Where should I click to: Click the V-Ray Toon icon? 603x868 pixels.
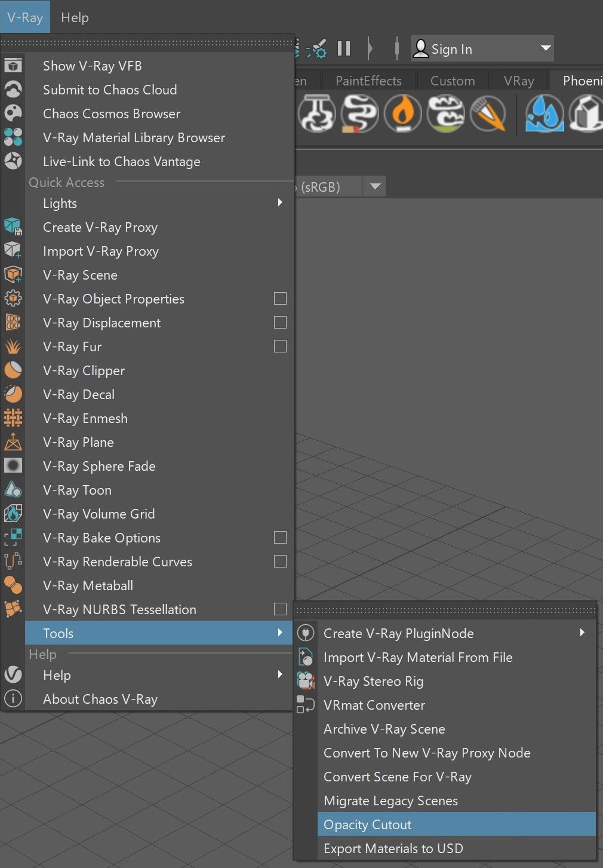(x=13, y=490)
